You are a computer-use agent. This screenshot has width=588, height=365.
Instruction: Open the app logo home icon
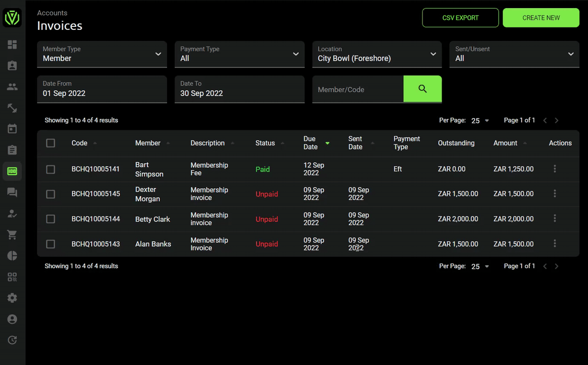click(12, 18)
